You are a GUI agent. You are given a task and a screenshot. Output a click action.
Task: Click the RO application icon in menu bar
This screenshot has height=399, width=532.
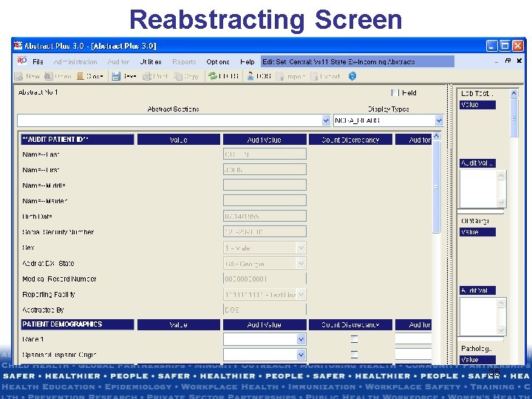22,61
